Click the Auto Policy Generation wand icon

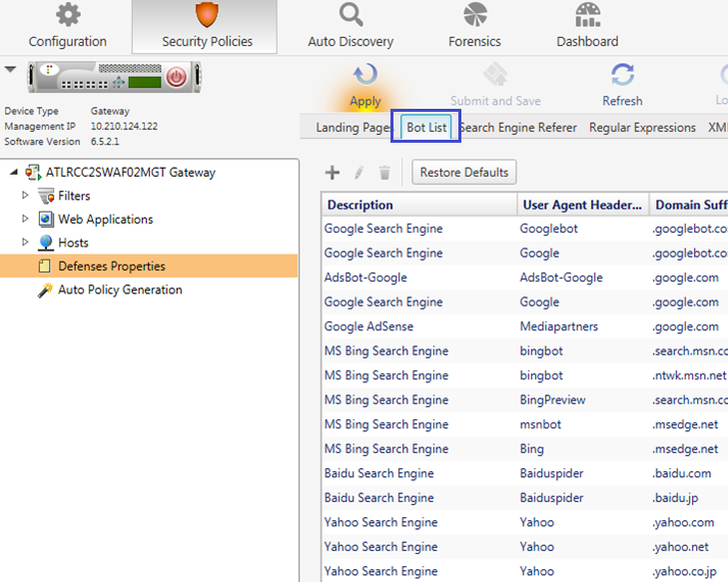(45, 291)
